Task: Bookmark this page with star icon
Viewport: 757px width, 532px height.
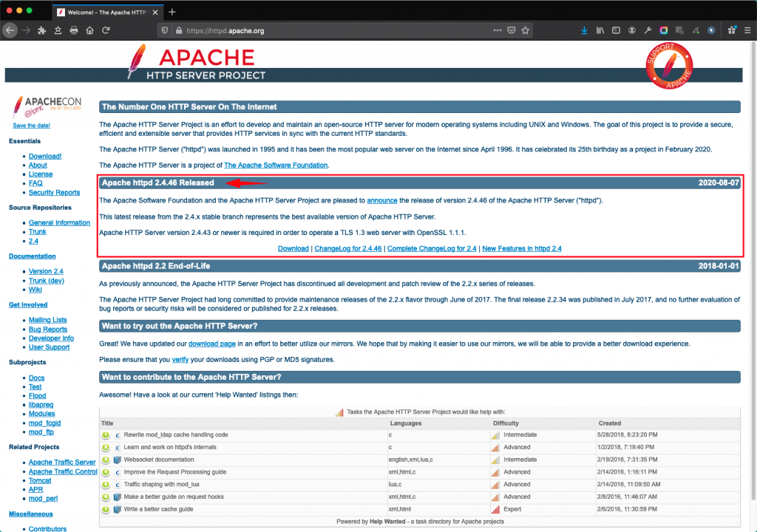Action: (x=526, y=30)
